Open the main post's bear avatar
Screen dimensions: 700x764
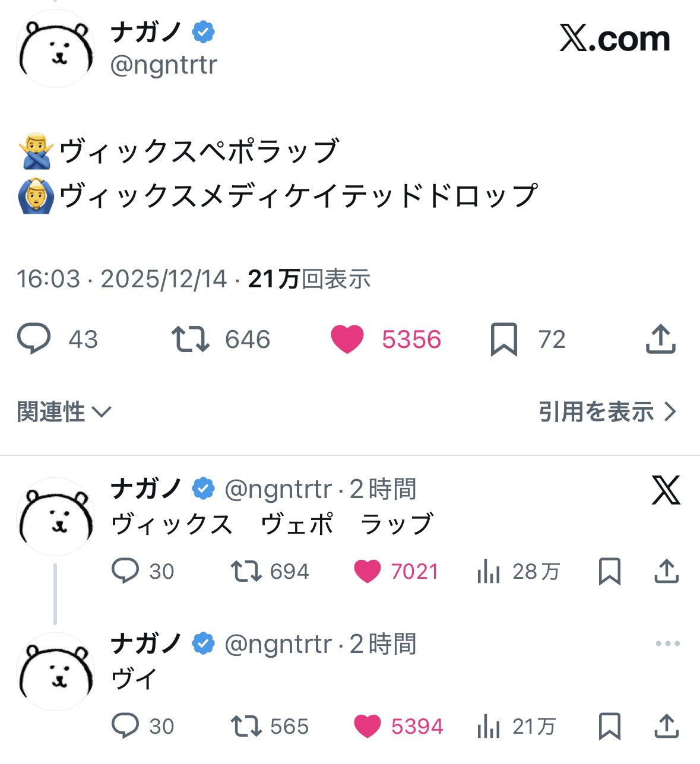pyautogui.click(x=56, y=49)
